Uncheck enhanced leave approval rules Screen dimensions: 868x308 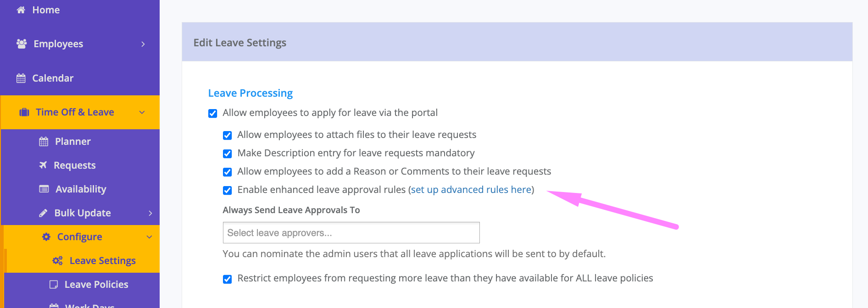[228, 190]
